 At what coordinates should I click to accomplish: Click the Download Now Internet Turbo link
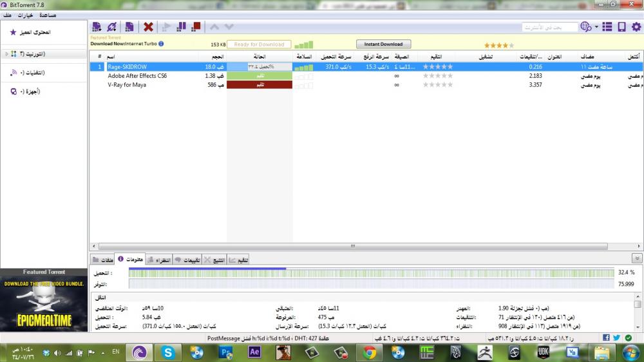click(124, 44)
